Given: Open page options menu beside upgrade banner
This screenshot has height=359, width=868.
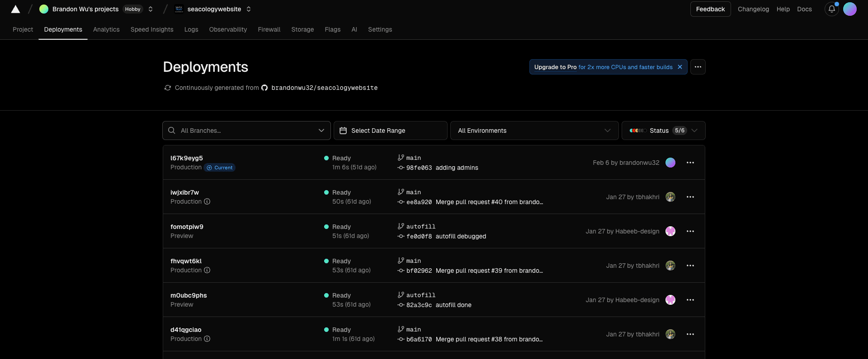Looking at the screenshot, I should pyautogui.click(x=698, y=67).
